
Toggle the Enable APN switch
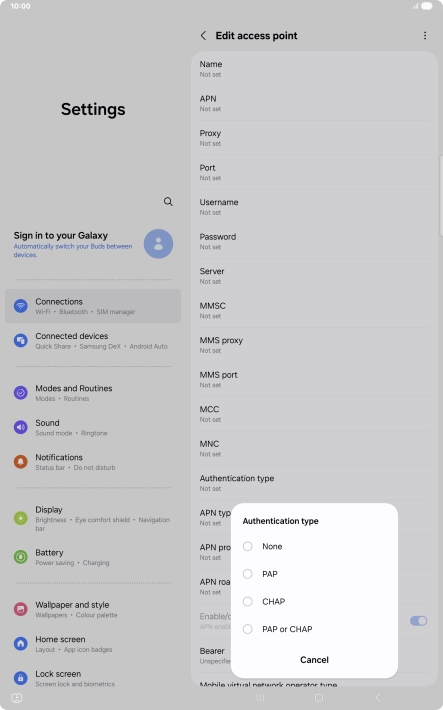tap(419, 621)
